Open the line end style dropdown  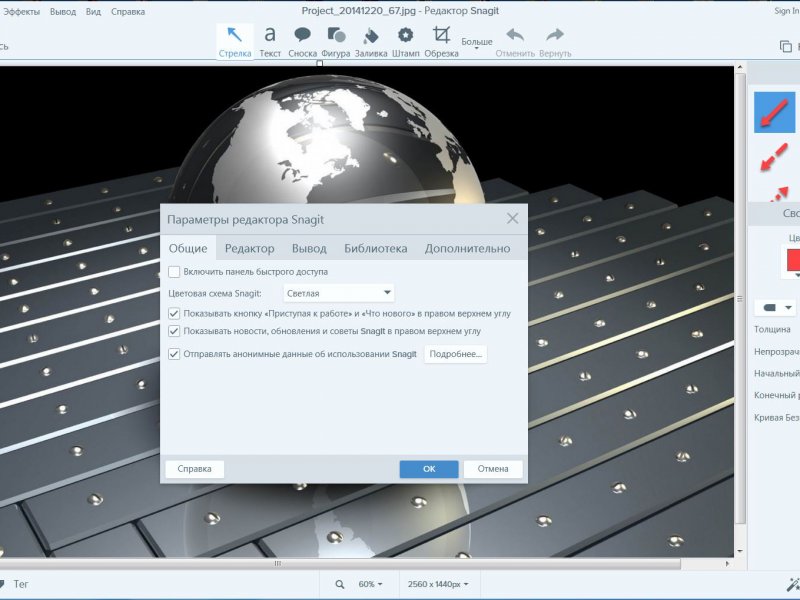776,308
